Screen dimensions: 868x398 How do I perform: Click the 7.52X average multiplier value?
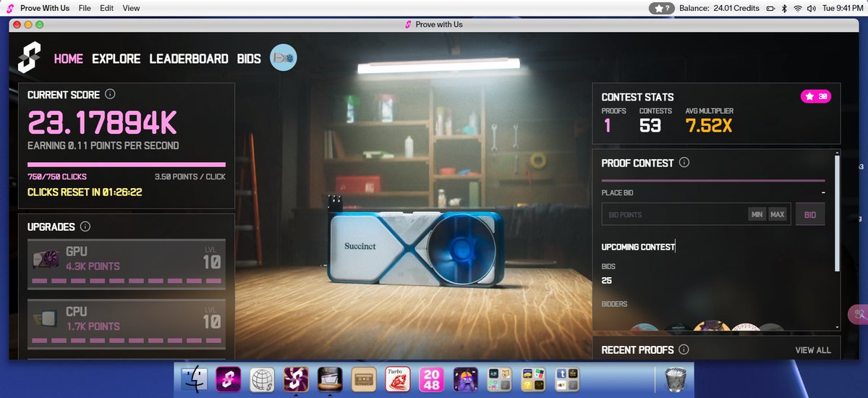(x=709, y=126)
